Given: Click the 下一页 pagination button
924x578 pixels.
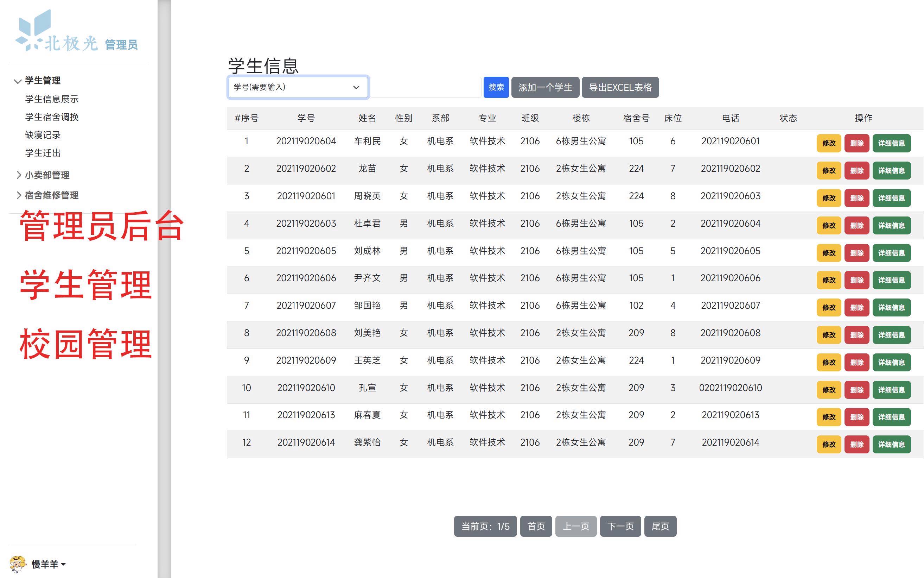Looking at the screenshot, I should 620,526.
